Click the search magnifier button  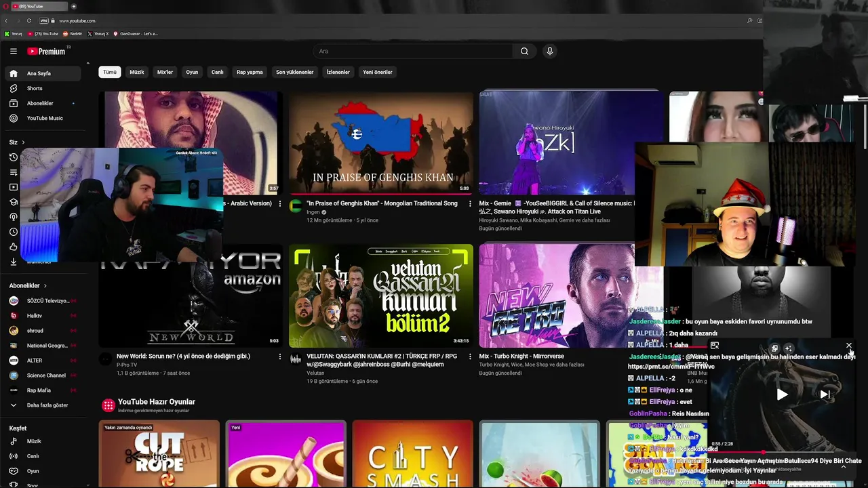point(524,52)
